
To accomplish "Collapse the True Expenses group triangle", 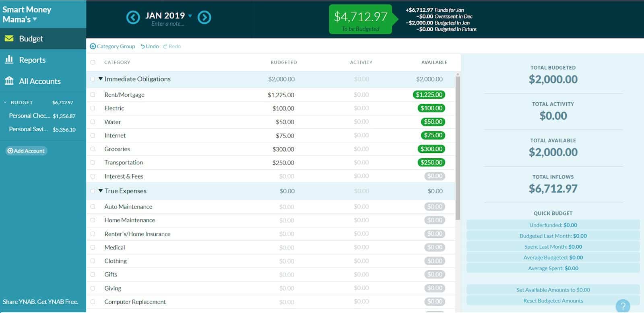I will [x=101, y=191].
